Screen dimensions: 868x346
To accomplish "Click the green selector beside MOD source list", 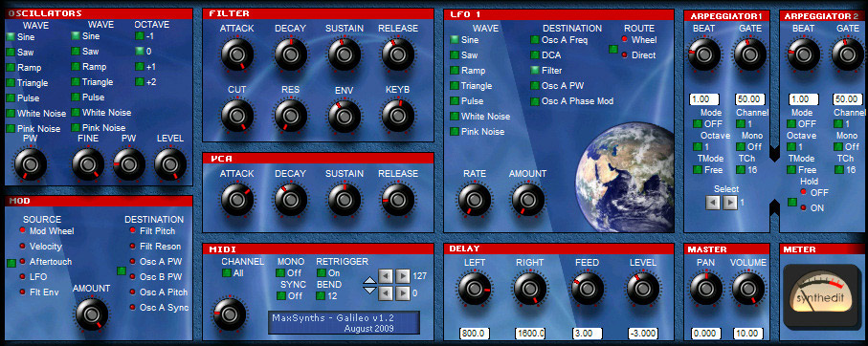I will tap(11, 263).
